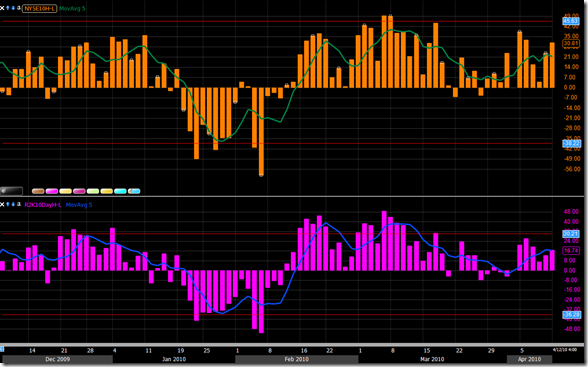This screenshot has height=367, width=588.
Task: Click date tick 11 under January
Action: [x=148, y=351]
